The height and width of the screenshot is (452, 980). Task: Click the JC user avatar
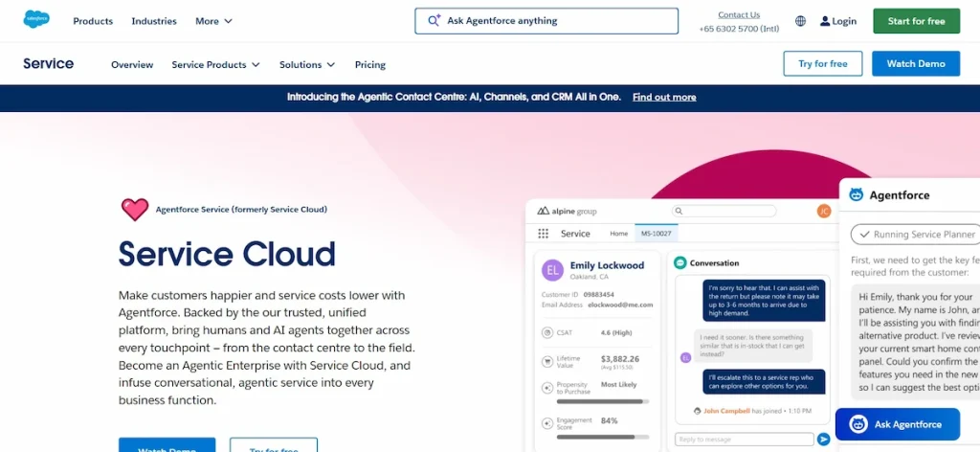[824, 211]
